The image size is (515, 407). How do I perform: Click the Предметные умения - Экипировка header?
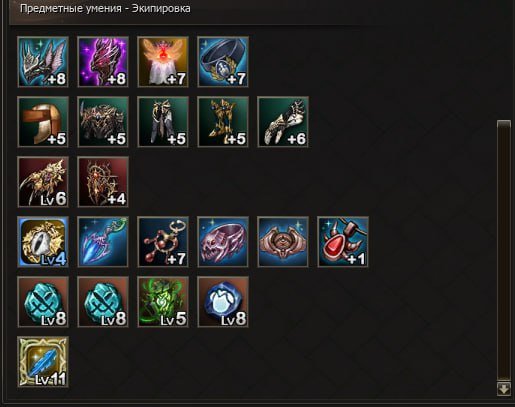point(105,8)
